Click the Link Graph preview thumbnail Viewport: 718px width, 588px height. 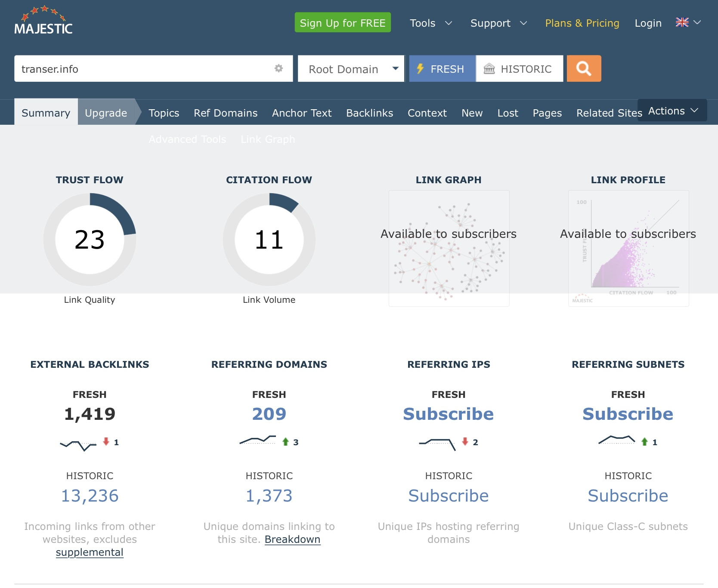(x=449, y=248)
